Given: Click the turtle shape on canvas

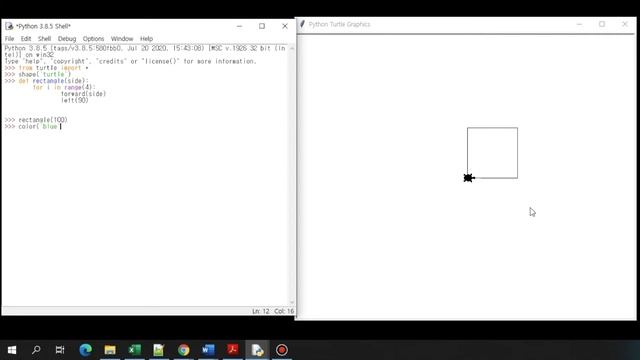Looking at the screenshot, I should [x=469, y=178].
